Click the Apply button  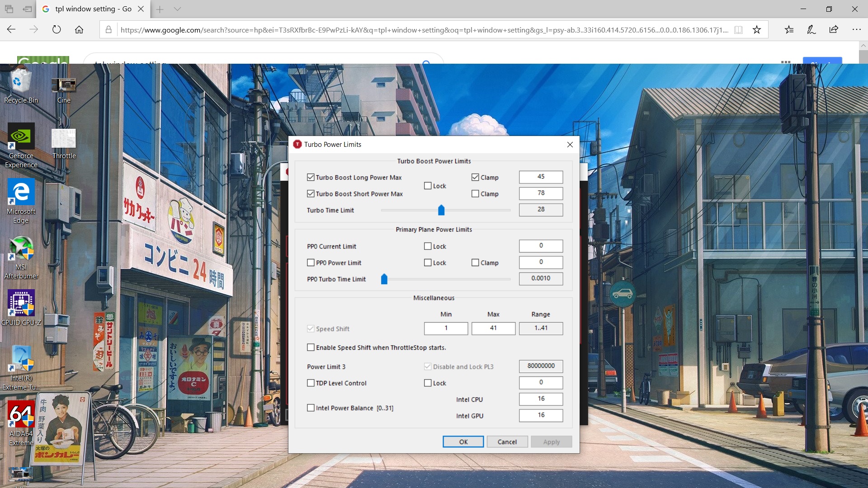pos(551,441)
